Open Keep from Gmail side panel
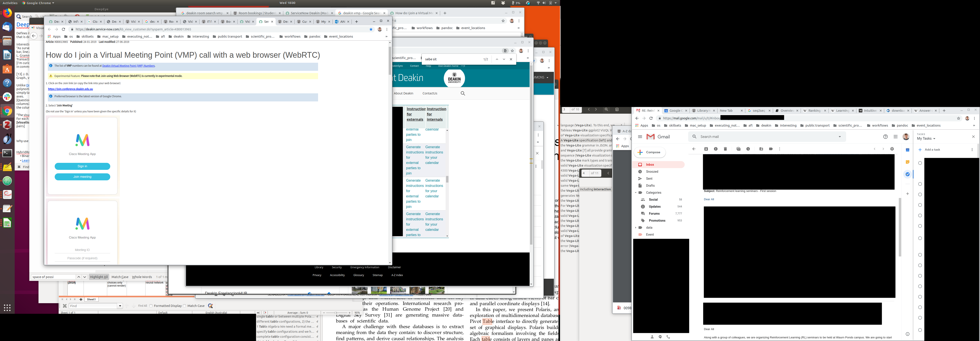Image resolution: width=980 pixels, height=341 pixels. click(907, 162)
